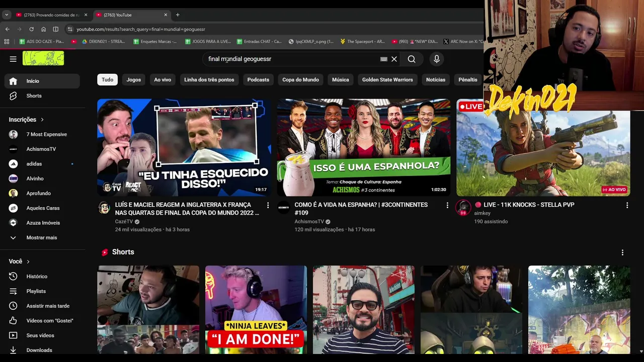Open Downloads in the sidebar

pyautogui.click(x=42, y=350)
